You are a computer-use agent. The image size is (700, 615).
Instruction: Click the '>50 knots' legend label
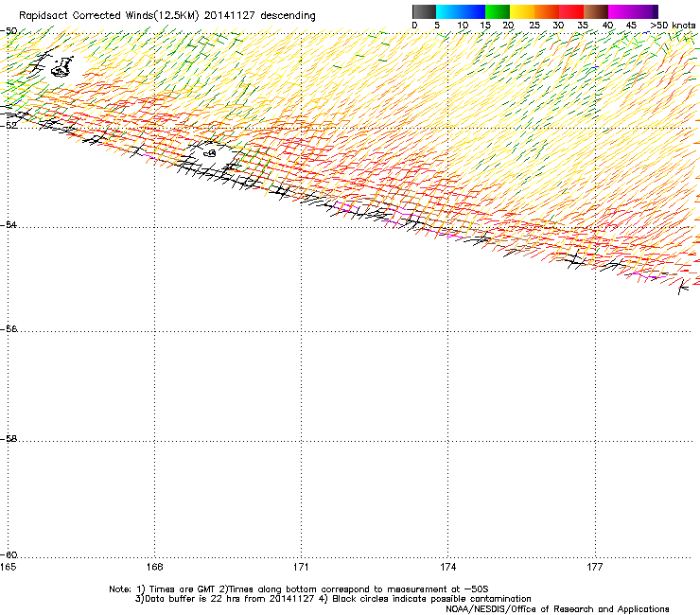click(x=673, y=26)
